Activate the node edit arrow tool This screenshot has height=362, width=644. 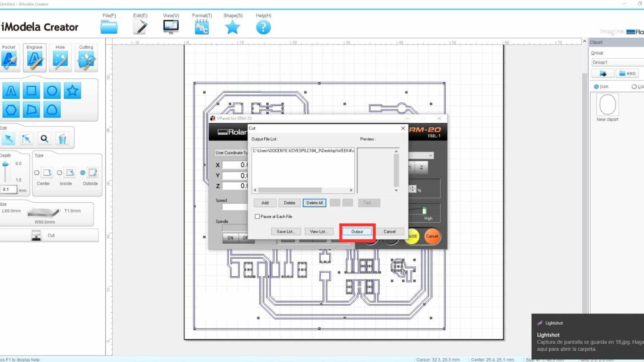(26, 138)
